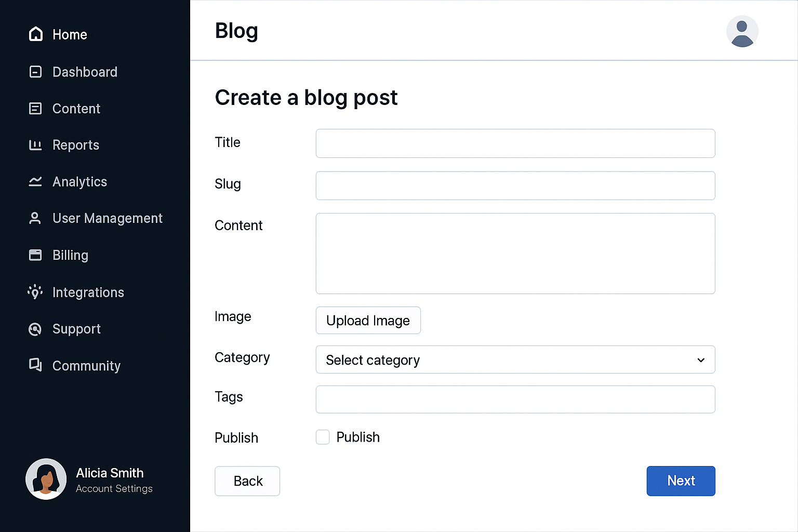Click the Community chat icon

(35, 365)
